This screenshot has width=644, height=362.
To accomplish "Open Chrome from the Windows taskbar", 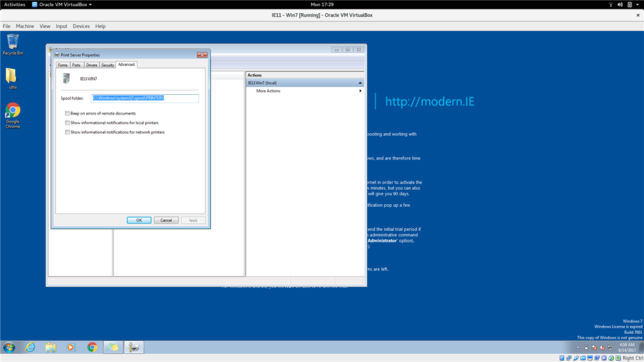I will tap(92, 347).
